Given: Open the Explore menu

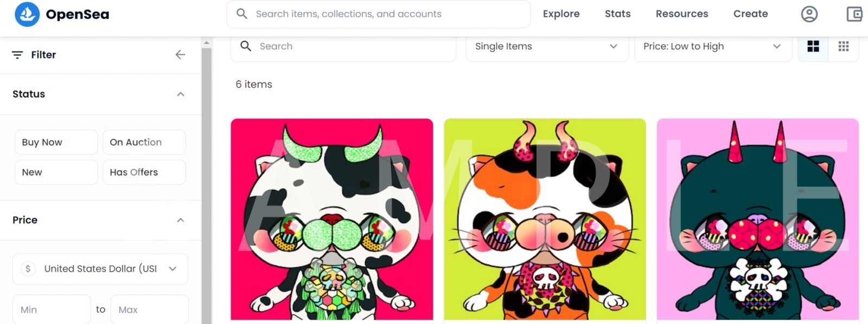Looking at the screenshot, I should pos(561,14).
